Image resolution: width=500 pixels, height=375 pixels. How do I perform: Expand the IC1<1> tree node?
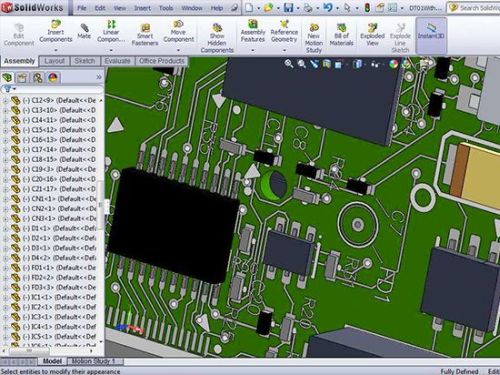point(5,297)
